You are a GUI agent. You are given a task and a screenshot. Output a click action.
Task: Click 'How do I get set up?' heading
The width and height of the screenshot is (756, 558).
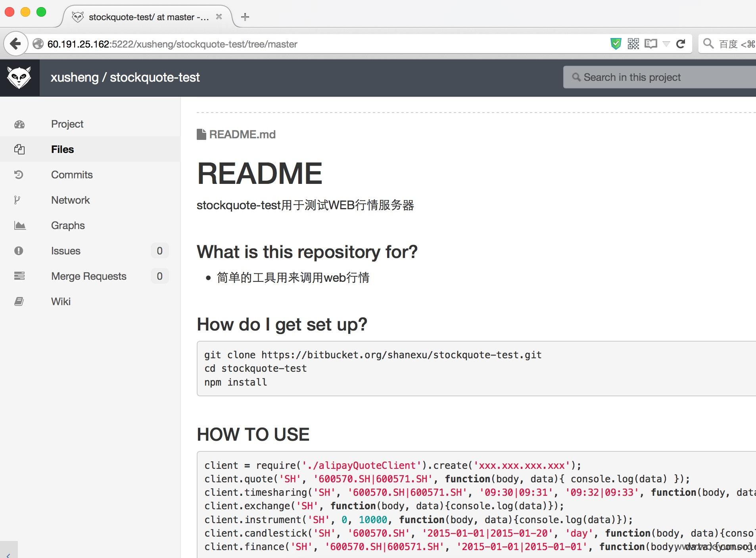(x=282, y=325)
